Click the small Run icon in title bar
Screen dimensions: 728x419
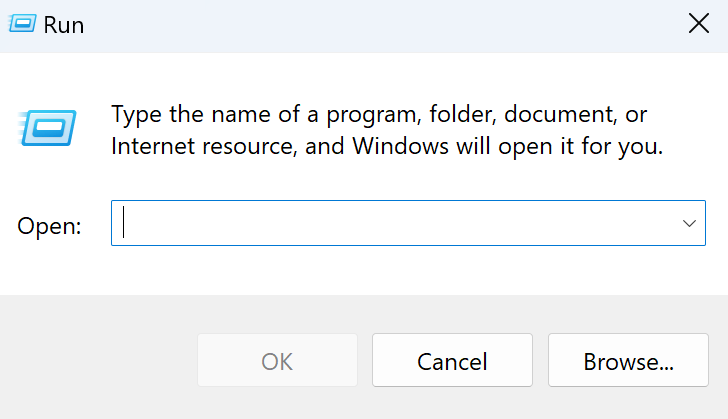pos(22,23)
